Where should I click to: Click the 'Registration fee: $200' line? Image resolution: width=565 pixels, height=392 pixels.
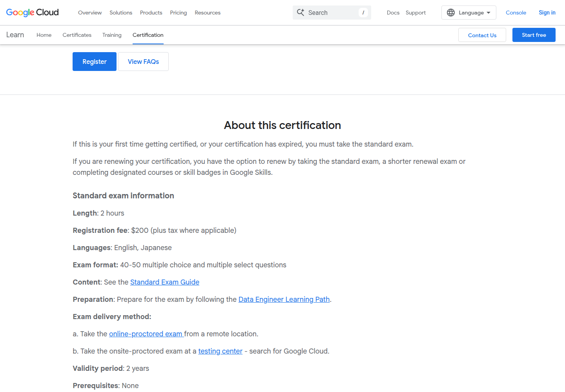[x=155, y=230]
